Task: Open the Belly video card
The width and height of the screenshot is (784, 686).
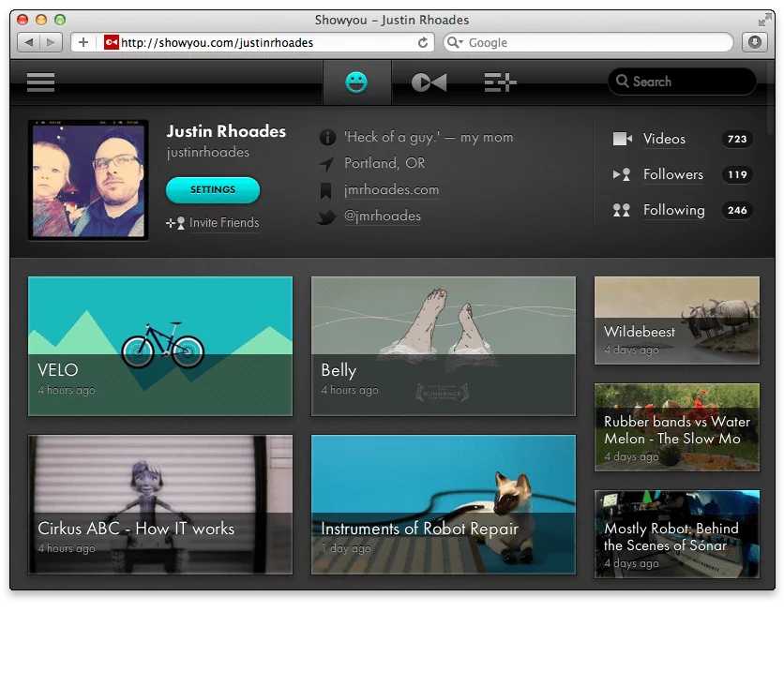Action: [444, 346]
